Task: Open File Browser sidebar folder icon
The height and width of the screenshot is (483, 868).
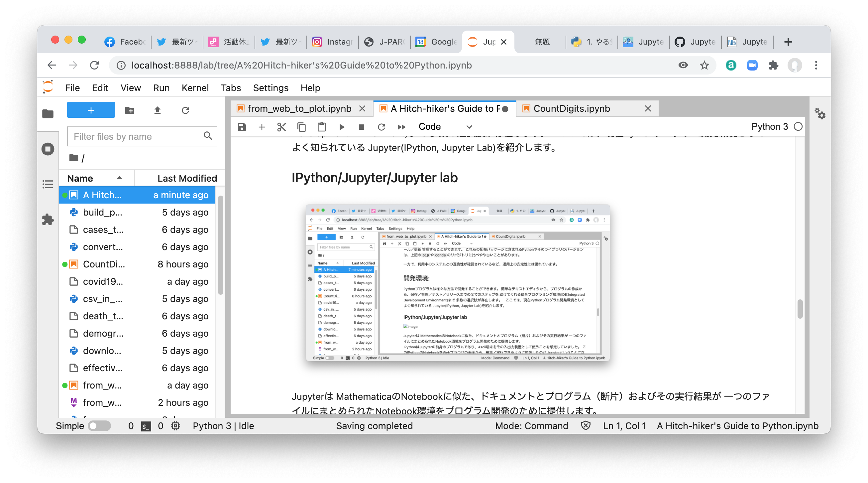Action: tap(48, 114)
